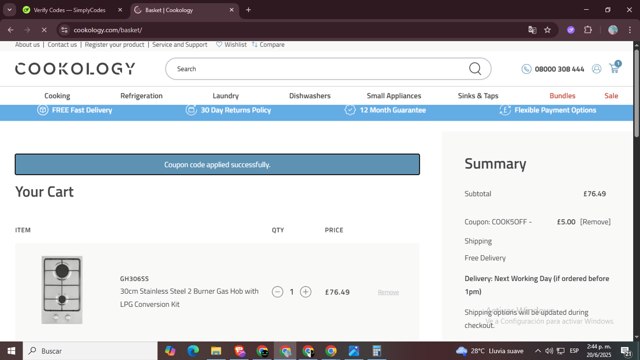The image size is (640, 360).
Task: Decrease quantity with the minus button
Action: 278,292
